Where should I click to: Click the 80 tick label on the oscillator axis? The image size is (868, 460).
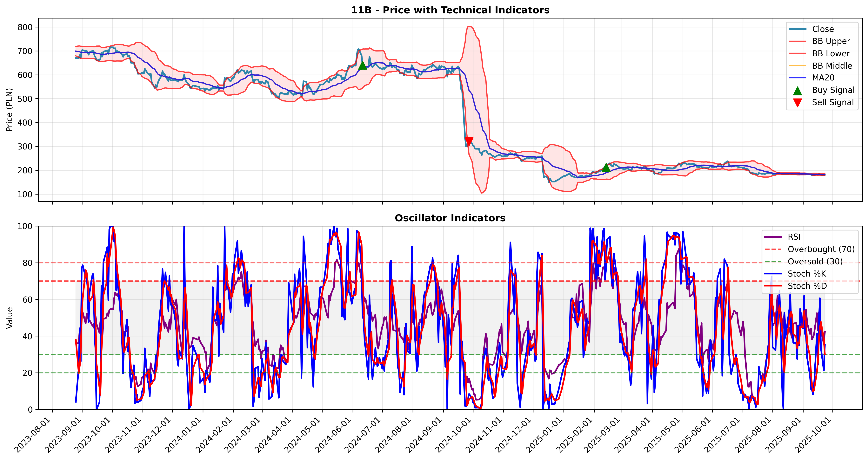28,263
